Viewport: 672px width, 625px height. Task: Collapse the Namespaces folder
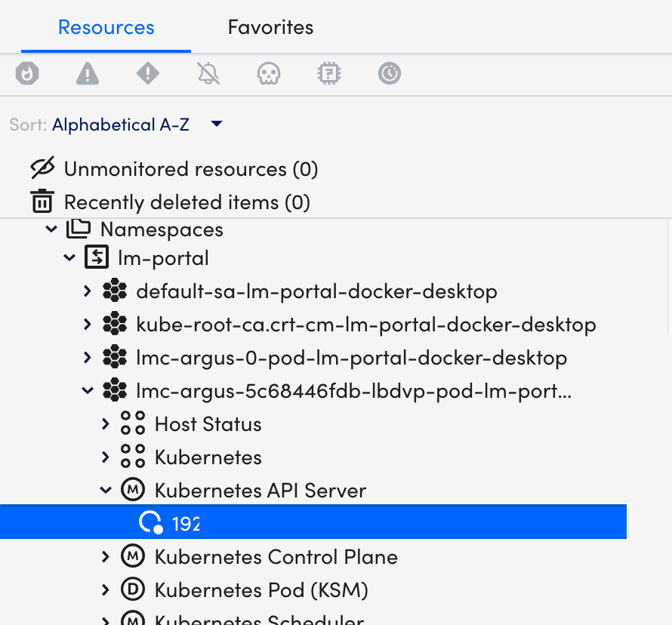[51, 229]
